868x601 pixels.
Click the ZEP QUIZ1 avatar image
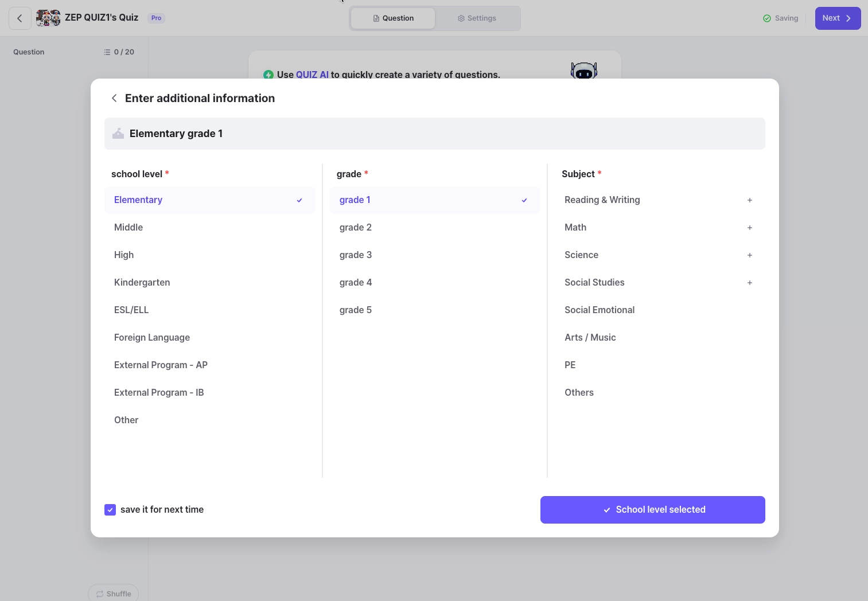tap(48, 18)
